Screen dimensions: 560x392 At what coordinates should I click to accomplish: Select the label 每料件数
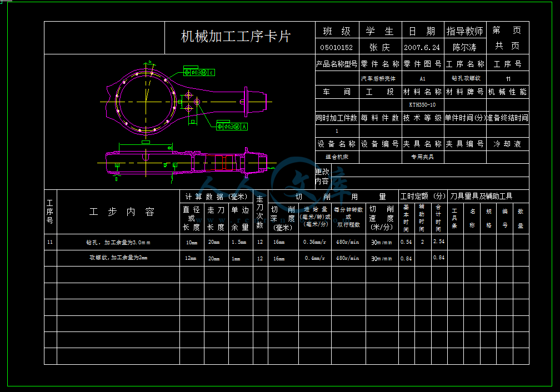coord(380,118)
